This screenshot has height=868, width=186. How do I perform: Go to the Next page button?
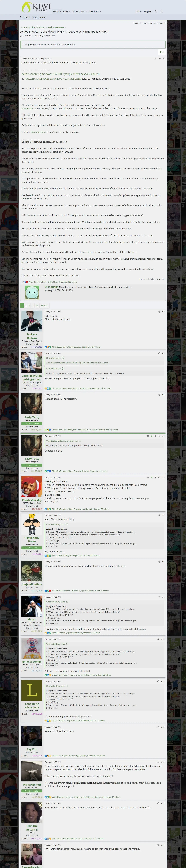click(x=44, y=306)
